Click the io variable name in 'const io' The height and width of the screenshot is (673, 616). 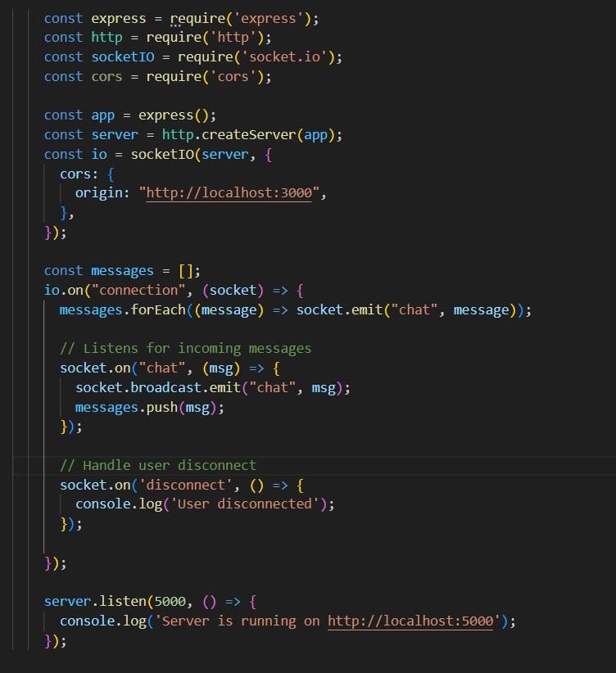tap(99, 155)
